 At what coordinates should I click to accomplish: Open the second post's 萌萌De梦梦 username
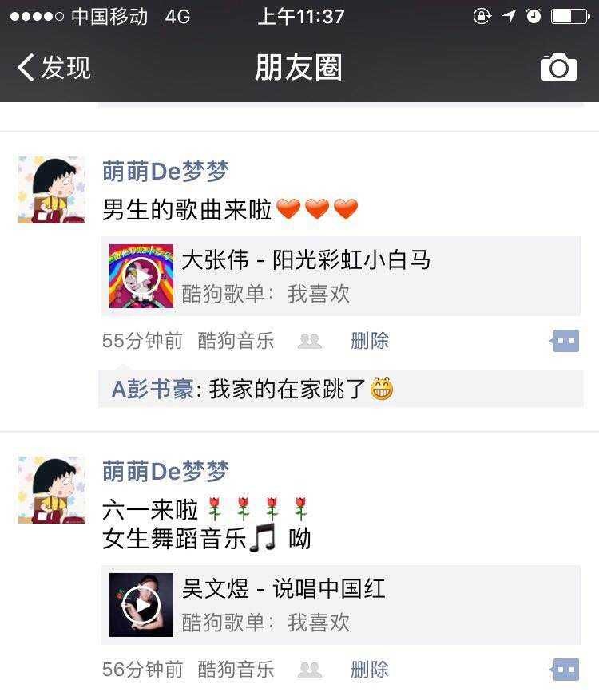tap(165, 472)
